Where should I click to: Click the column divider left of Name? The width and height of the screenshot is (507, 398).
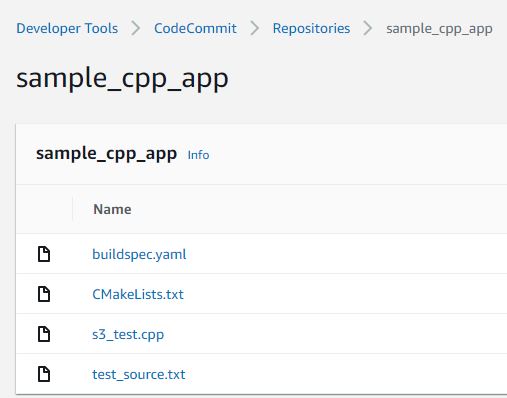73,209
